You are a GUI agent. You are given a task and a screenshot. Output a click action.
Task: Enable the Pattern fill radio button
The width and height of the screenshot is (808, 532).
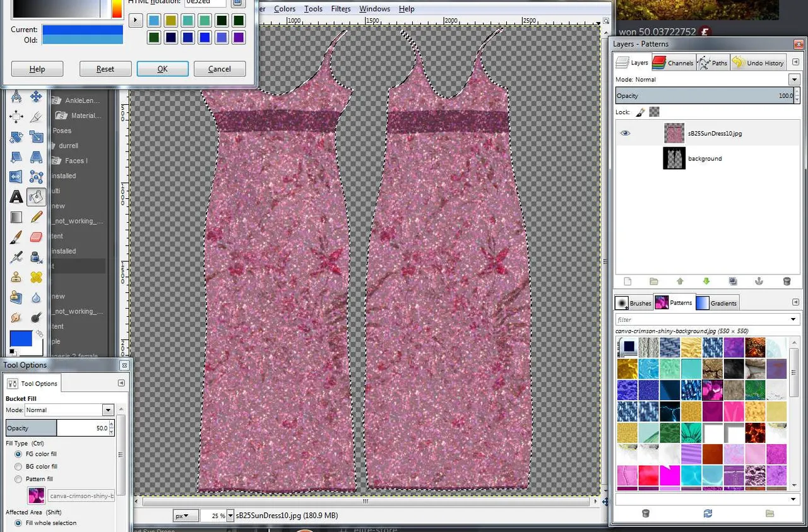pos(18,479)
